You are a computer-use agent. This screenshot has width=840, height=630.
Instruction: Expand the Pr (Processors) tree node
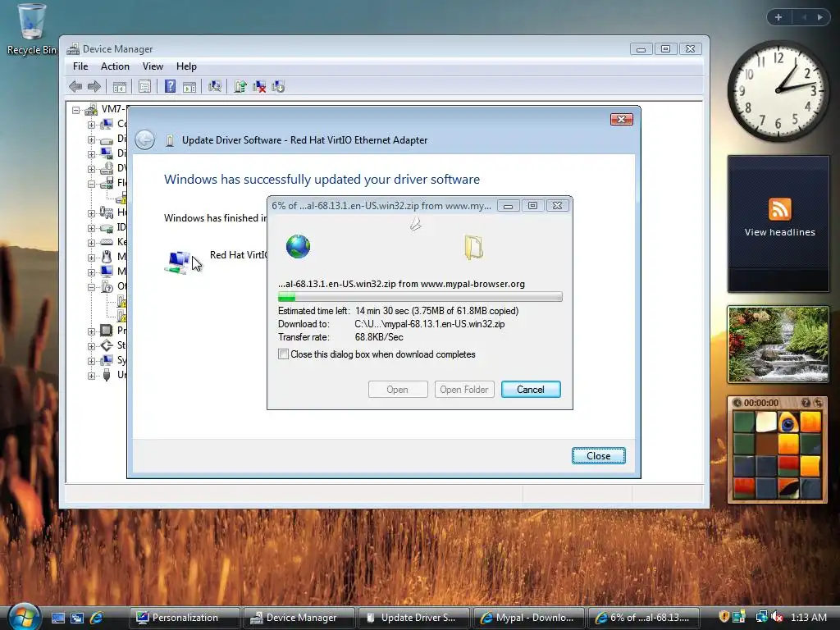[x=91, y=331]
